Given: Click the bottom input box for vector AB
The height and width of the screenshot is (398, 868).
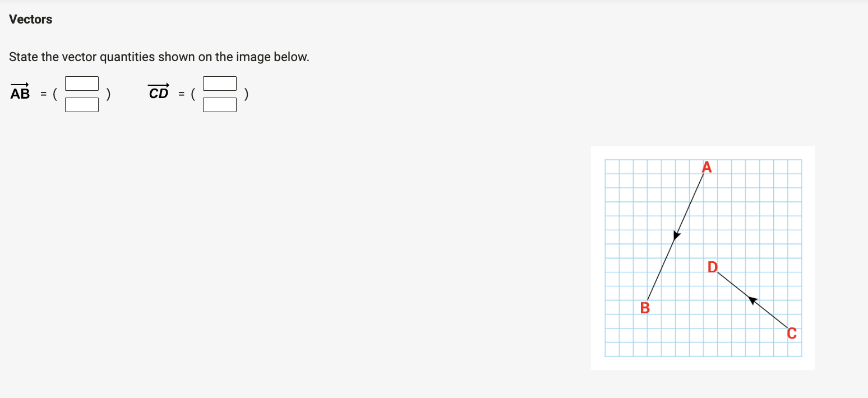Looking at the screenshot, I should tap(82, 105).
